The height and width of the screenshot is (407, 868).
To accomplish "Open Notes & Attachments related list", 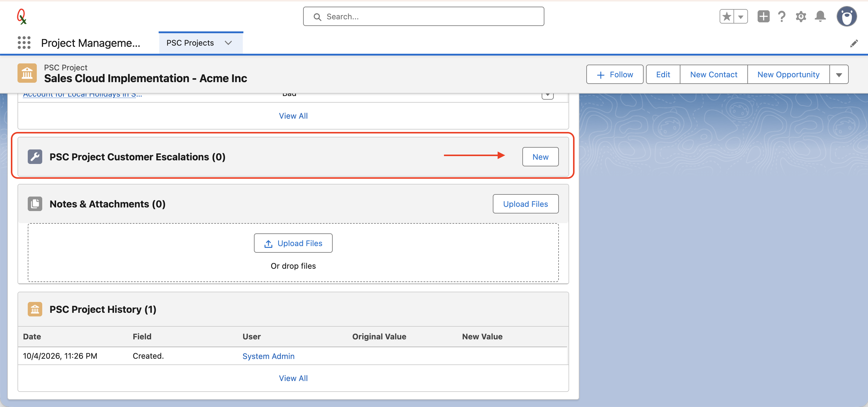I will (x=107, y=204).
